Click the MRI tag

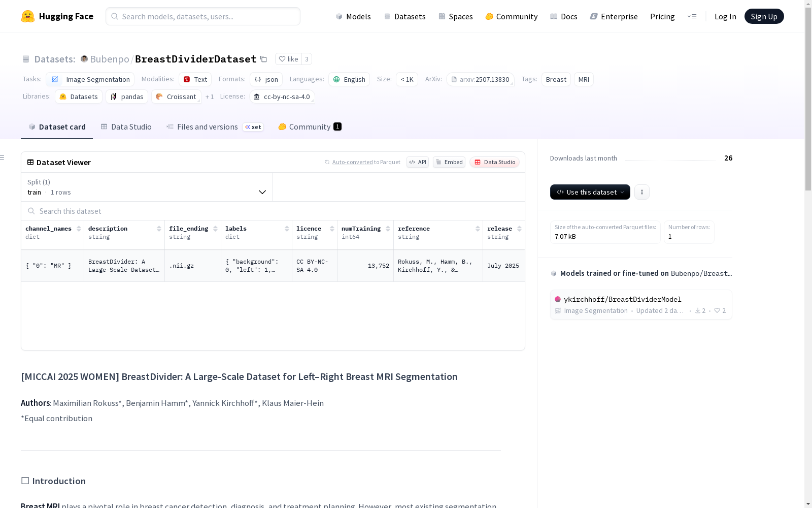tap(584, 79)
